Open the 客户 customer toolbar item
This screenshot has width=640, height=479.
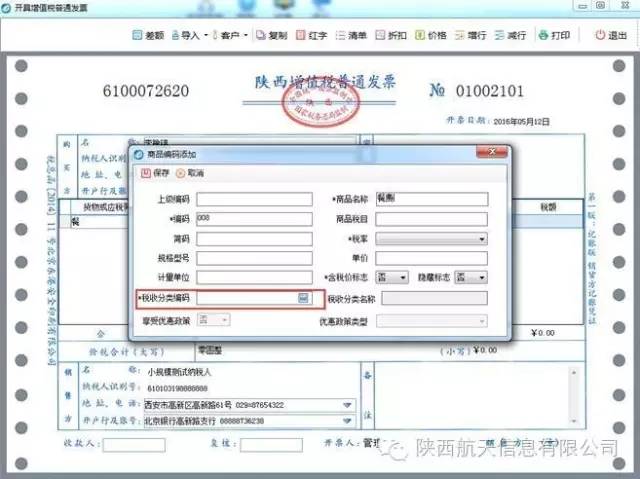point(226,35)
